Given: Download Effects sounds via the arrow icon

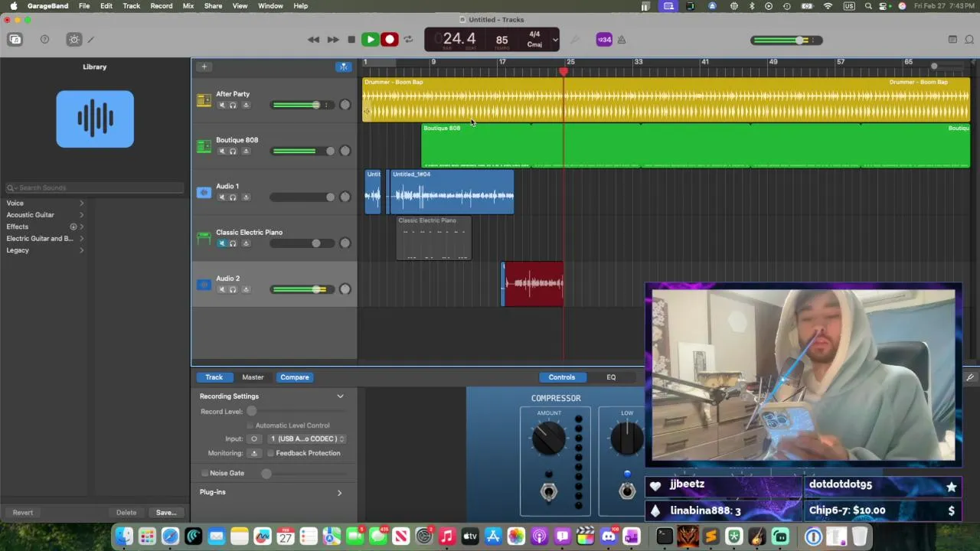Looking at the screenshot, I should 73,227.
